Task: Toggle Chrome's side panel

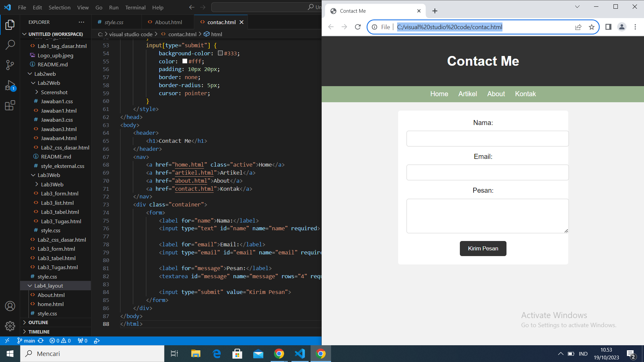Action: pos(608,27)
